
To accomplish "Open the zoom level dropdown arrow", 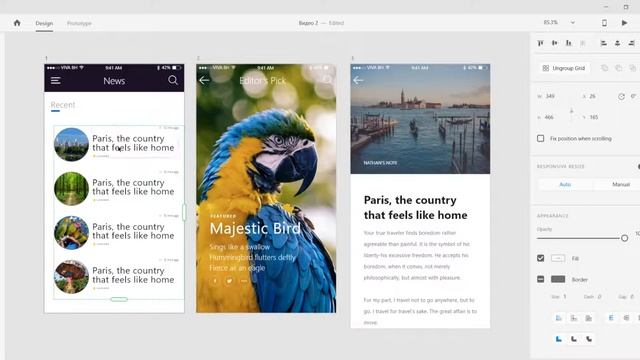I will point(573,23).
